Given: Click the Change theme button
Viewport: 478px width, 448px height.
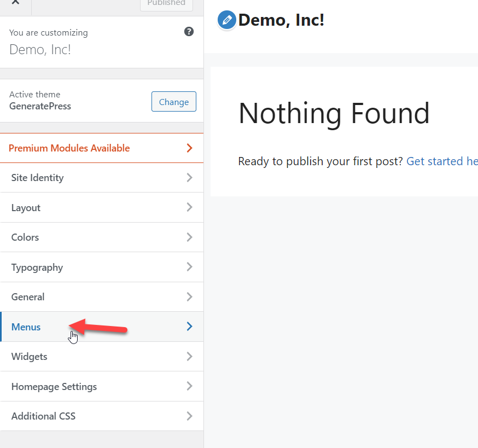Looking at the screenshot, I should pyautogui.click(x=174, y=102).
